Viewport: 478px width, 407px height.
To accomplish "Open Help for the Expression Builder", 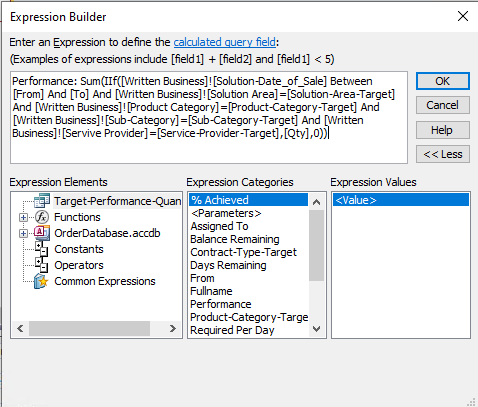I will (x=443, y=130).
